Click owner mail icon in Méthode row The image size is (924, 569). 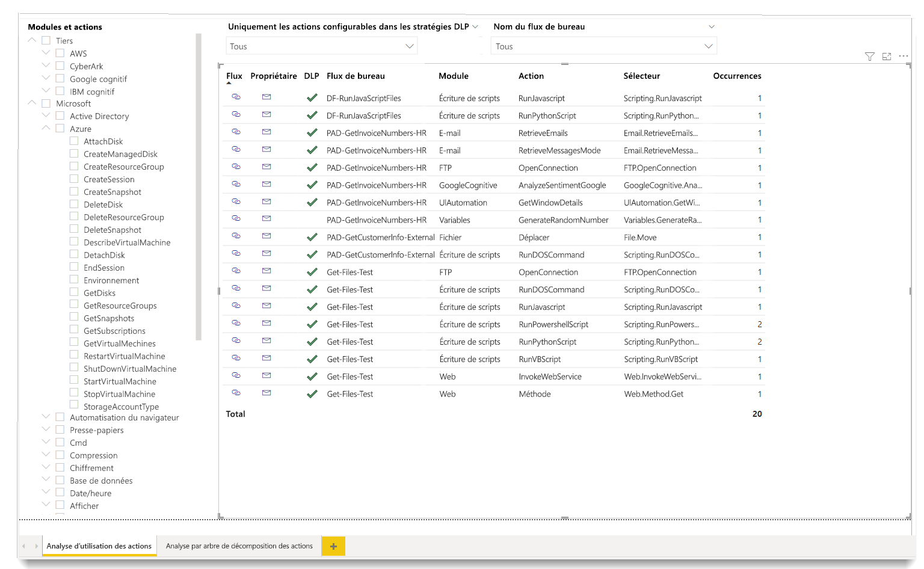[x=266, y=393]
